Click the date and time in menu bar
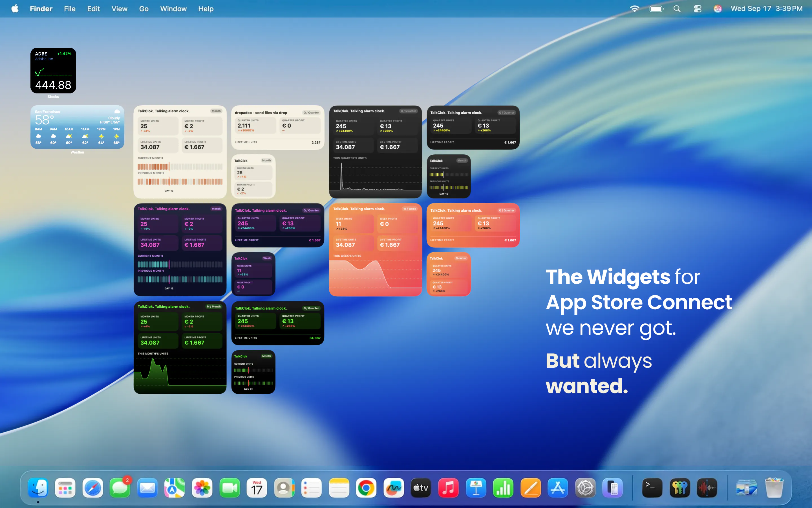This screenshot has width=812, height=508. pos(767,9)
